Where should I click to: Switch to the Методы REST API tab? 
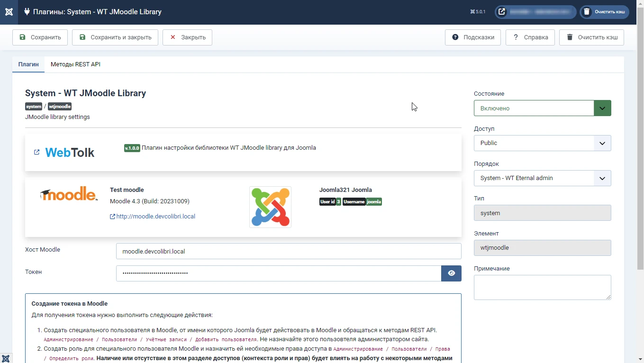[x=75, y=64]
